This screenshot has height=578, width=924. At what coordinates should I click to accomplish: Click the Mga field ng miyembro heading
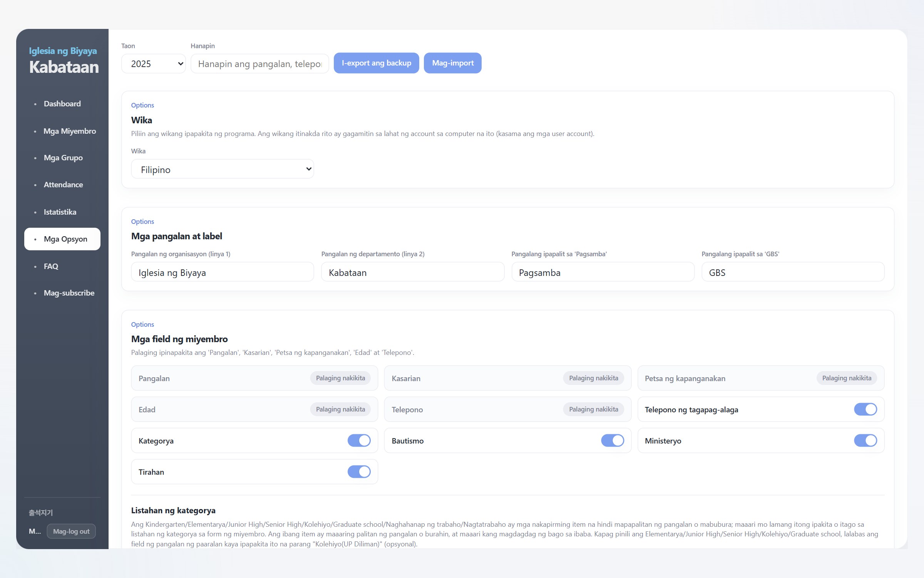point(179,339)
